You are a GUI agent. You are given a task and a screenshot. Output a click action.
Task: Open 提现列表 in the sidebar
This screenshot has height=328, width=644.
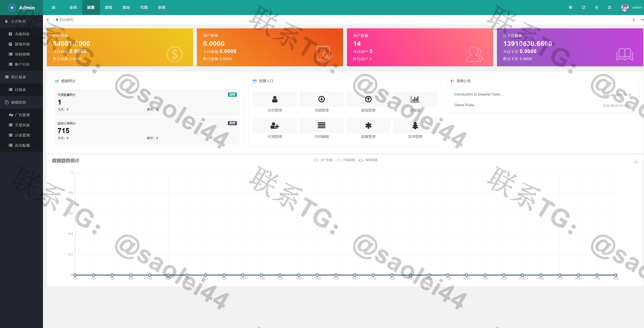click(x=22, y=44)
